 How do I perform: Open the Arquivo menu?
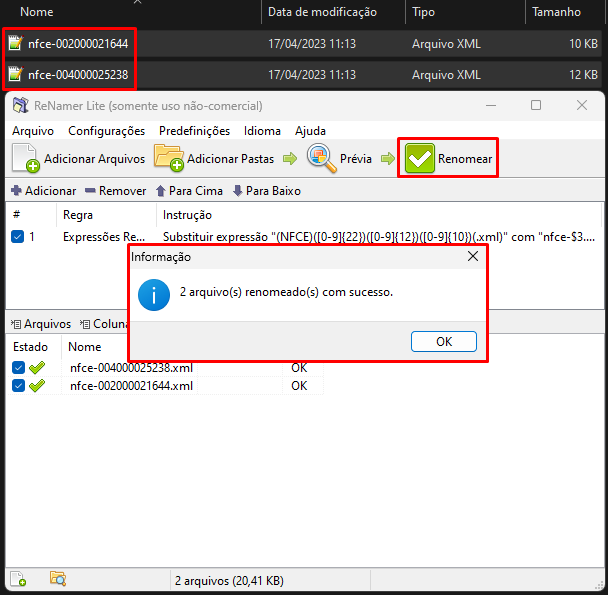[x=33, y=131]
